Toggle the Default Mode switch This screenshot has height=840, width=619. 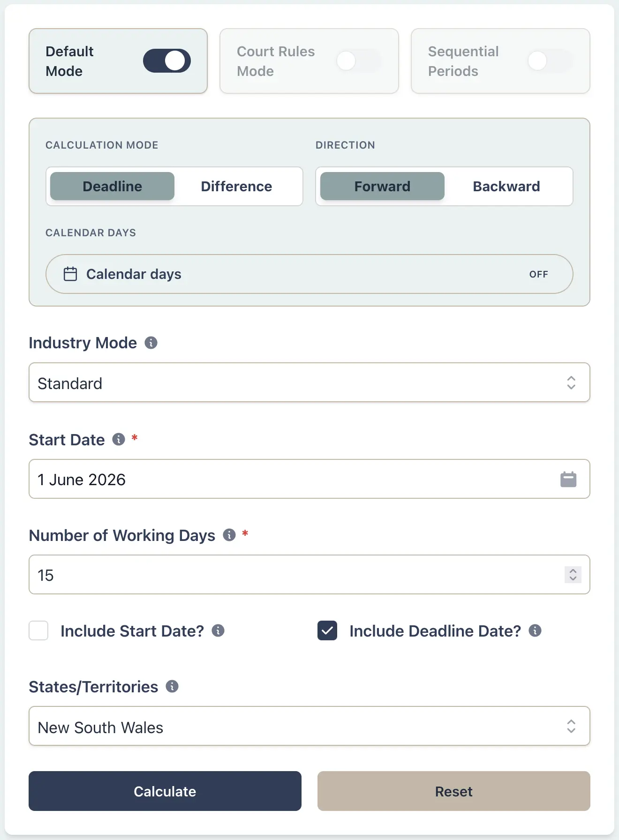pyautogui.click(x=166, y=61)
